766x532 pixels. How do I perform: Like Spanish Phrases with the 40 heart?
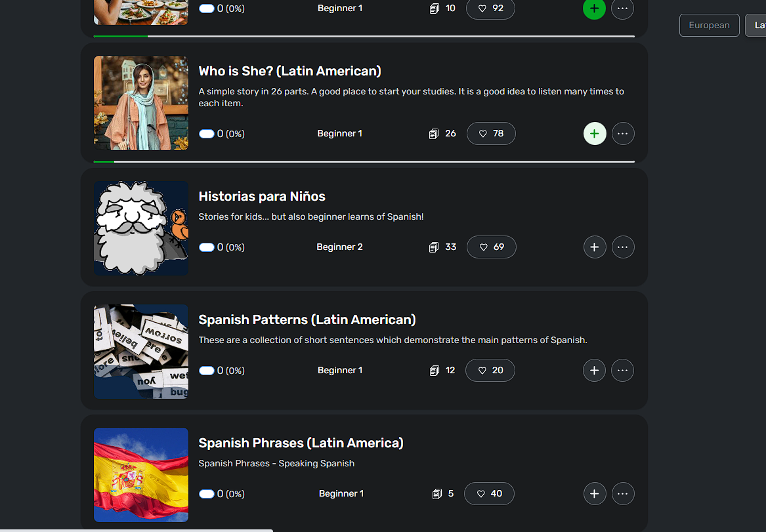coord(489,494)
